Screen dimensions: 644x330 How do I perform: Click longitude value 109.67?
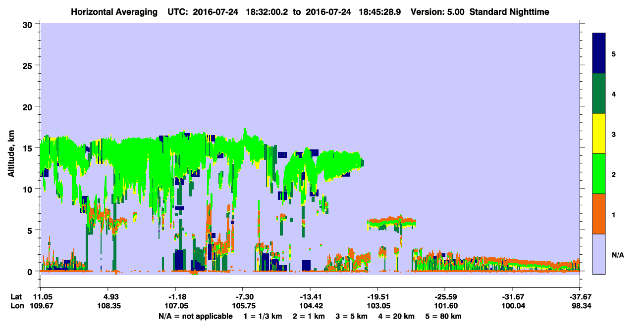coord(42,306)
